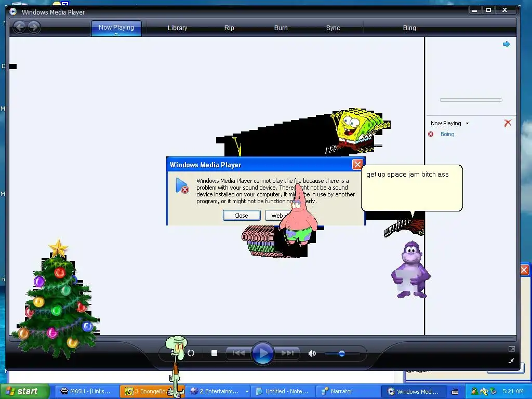Close the error dialog with its red X
Screen dimensions: 532x399
click(x=357, y=165)
